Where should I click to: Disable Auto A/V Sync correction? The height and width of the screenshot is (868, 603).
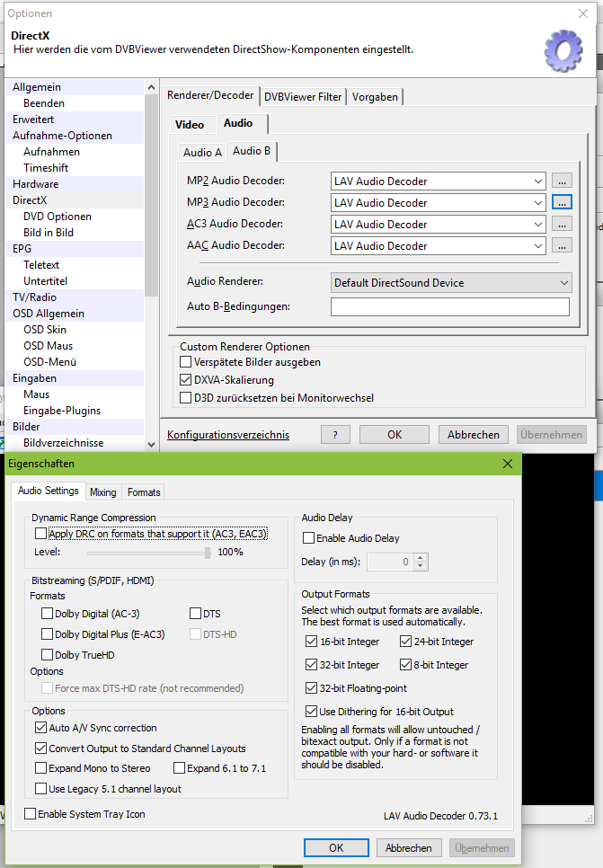(40, 728)
